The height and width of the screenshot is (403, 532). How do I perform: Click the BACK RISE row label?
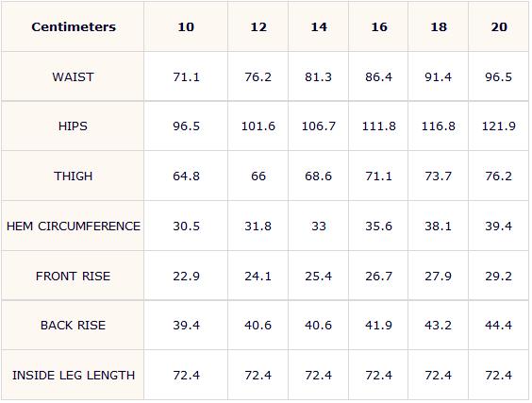pyautogui.click(x=73, y=326)
